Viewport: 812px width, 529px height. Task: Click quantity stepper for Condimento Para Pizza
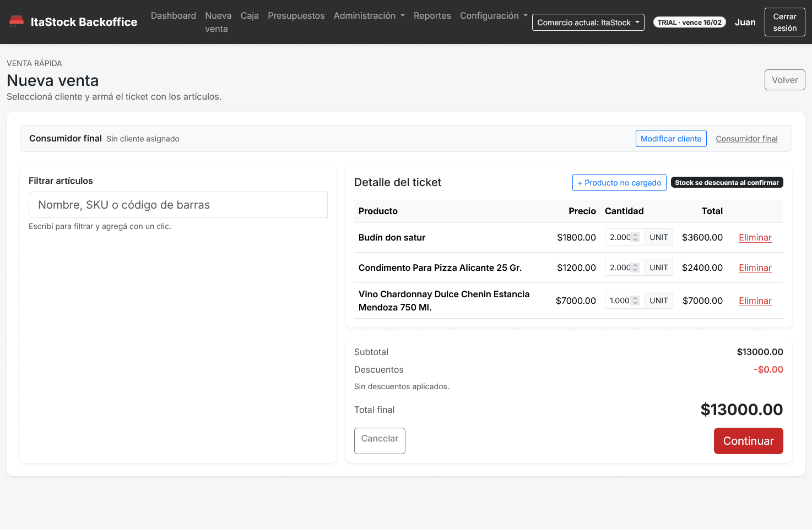click(635, 268)
